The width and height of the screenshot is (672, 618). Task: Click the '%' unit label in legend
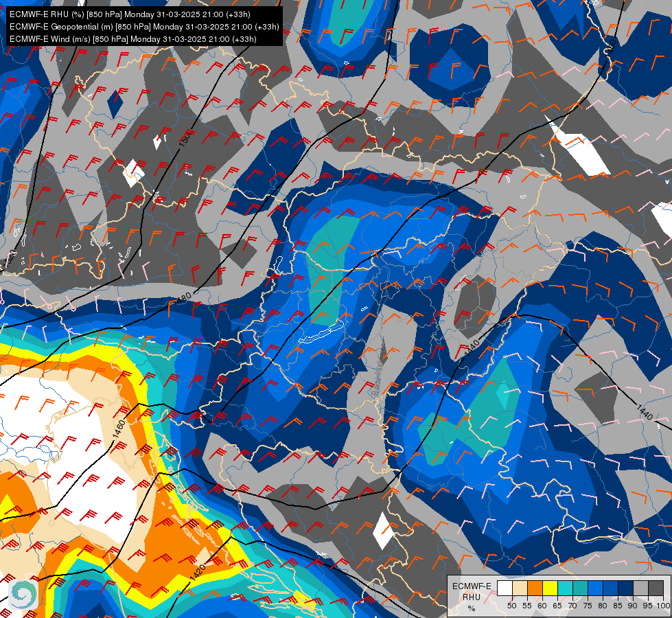[472, 608]
